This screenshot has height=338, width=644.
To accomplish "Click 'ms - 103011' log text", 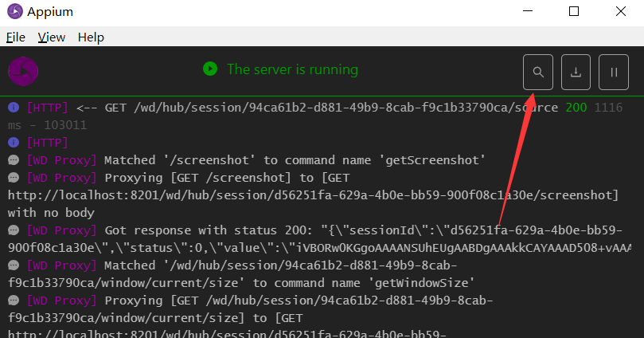I will (47, 125).
